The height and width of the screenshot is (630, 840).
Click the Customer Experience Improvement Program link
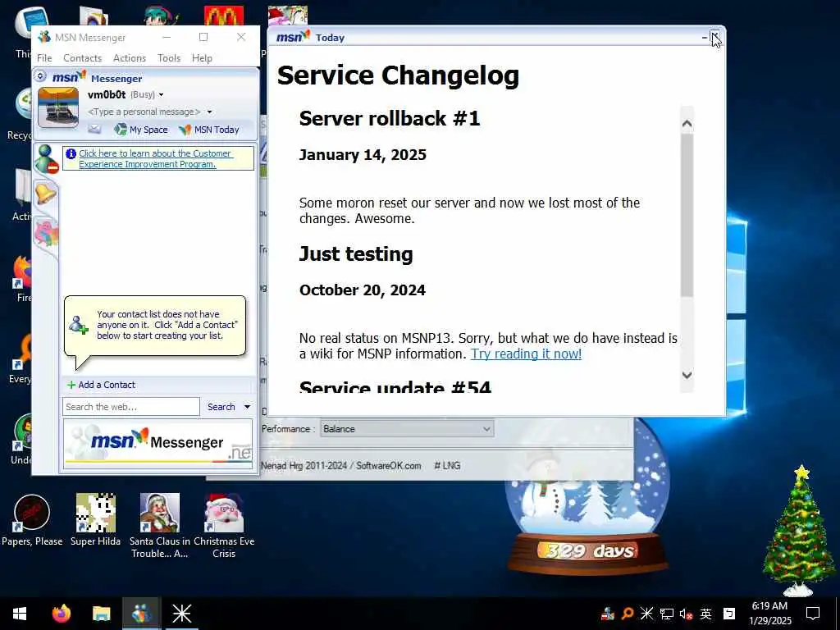(x=155, y=158)
